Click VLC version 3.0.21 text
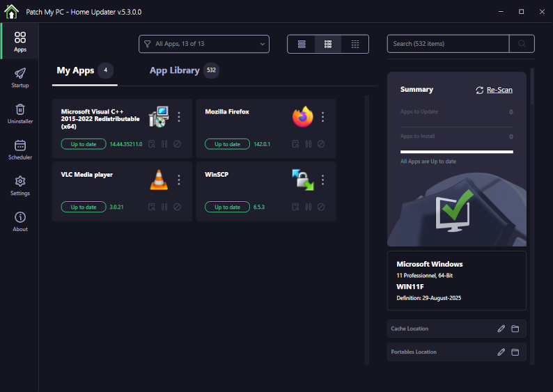 (116, 207)
